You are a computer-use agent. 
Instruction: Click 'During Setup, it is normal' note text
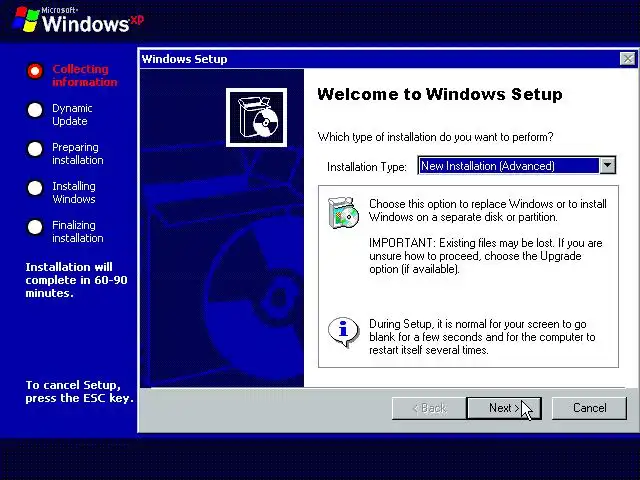pos(482,337)
